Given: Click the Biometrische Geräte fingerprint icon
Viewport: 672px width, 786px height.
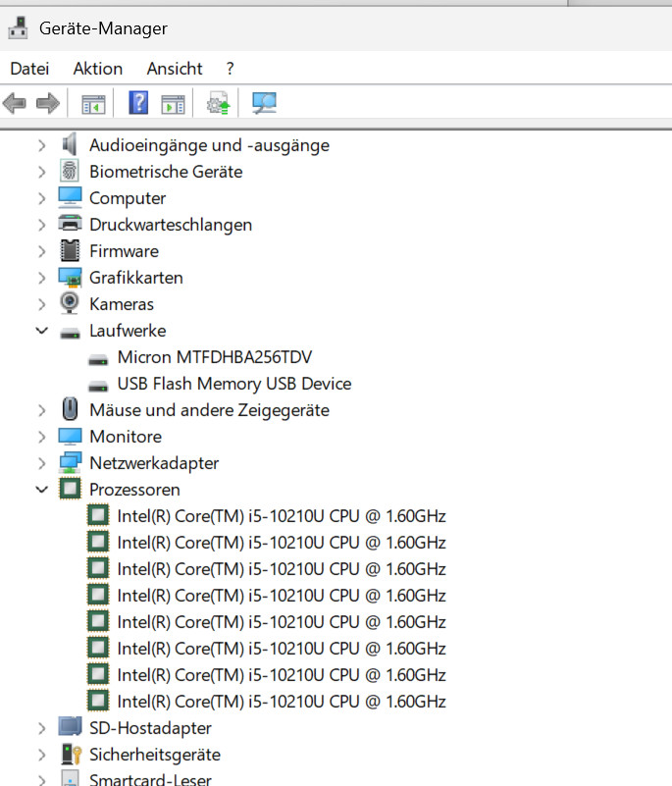Looking at the screenshot, I should (x=70, y=172).
